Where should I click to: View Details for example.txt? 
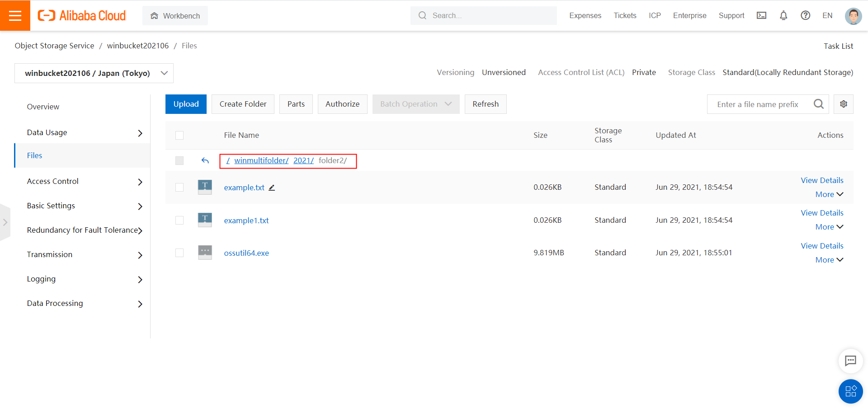[x=822, y=180]
